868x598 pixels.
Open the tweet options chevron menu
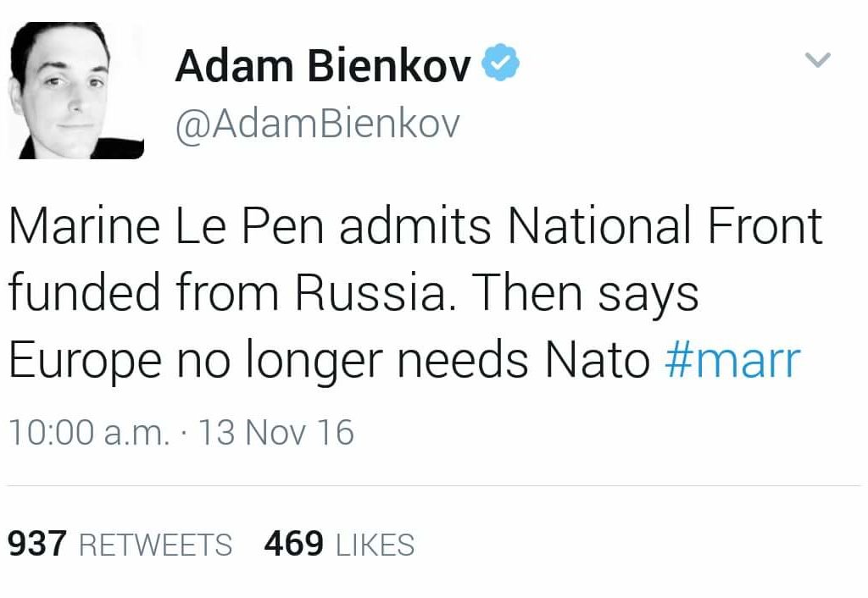tap(817, 60)
